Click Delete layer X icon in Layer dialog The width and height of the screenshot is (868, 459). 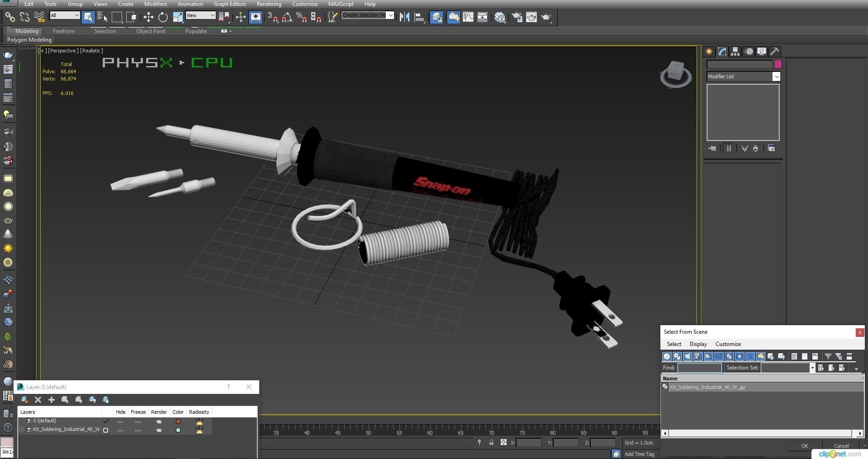(38, 400)
